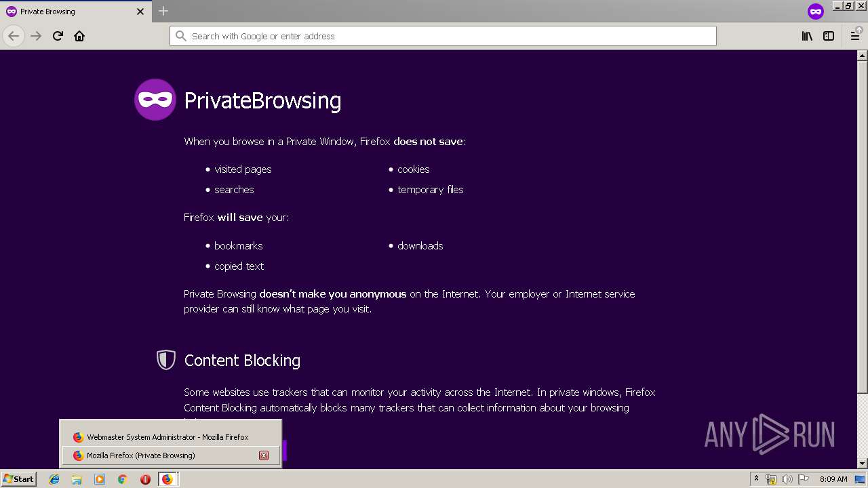This screenshot has width=868, height=488.
Task: Launch Google Chrome from taskbar
Action: [x=122, y=479]
